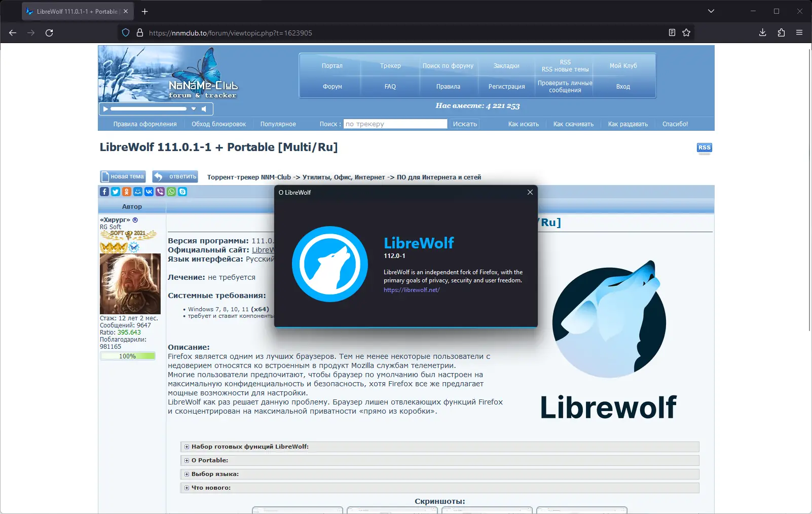Open the 'Как искать' help link
Viewport: 812px width, 514px height.
524,124
